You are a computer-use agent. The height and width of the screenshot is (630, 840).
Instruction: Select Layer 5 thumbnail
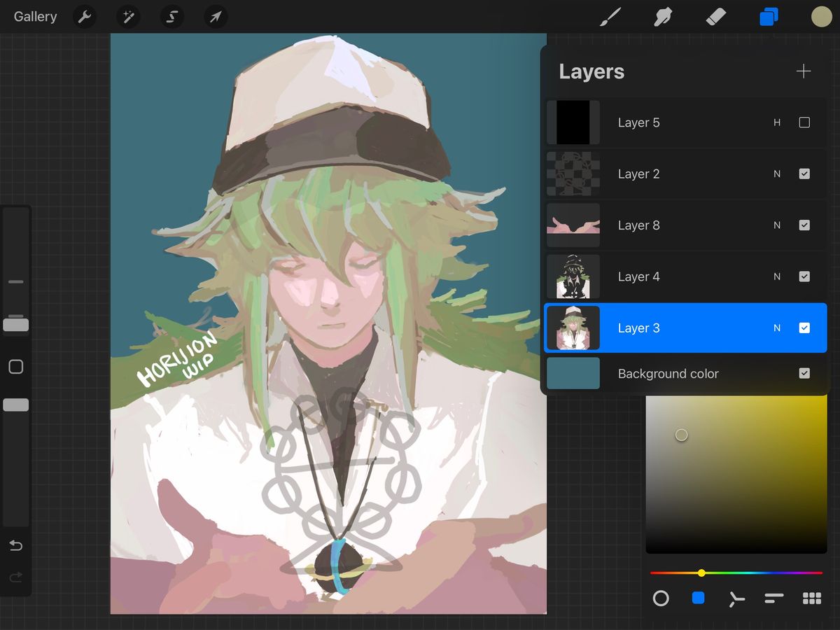coord(573,122)
